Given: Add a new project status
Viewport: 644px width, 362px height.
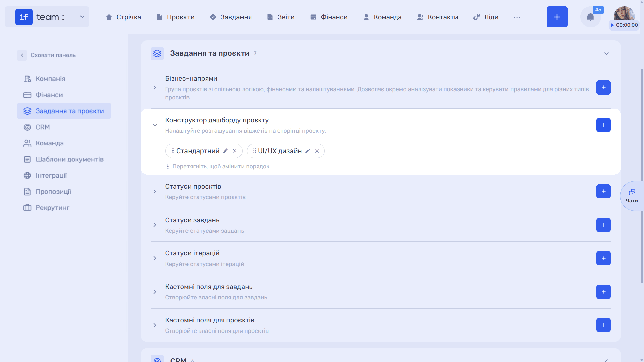Looking at the screenshot, I should coord(603,192).
